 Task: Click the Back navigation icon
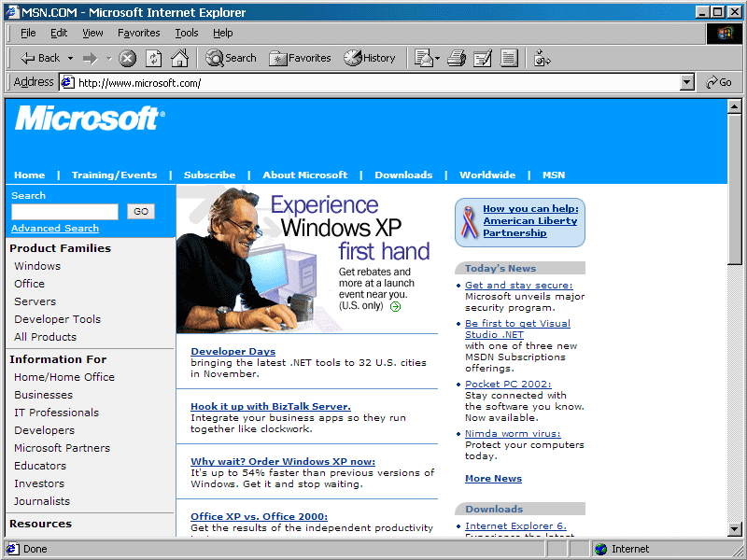pyautogui.click(x=28, y=58)
